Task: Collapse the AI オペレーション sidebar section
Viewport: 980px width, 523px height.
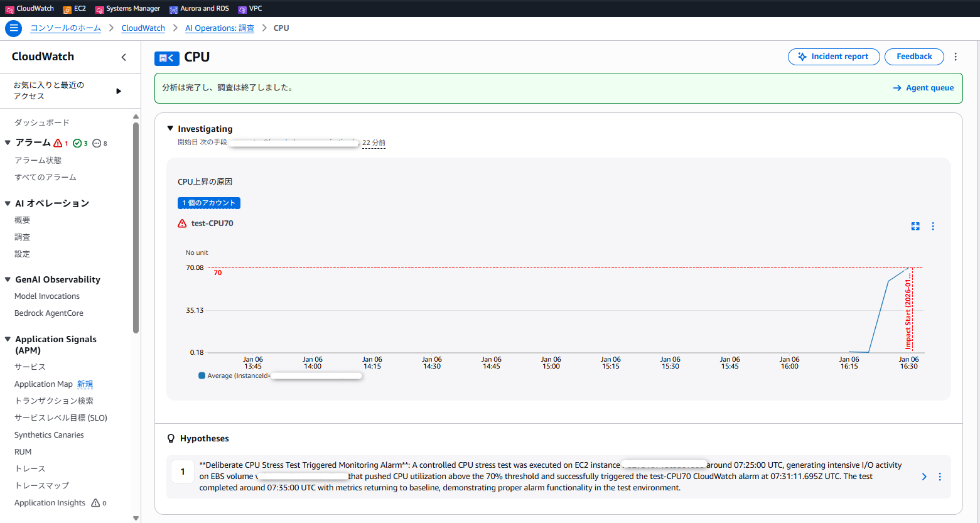Action: click(8, 203)
